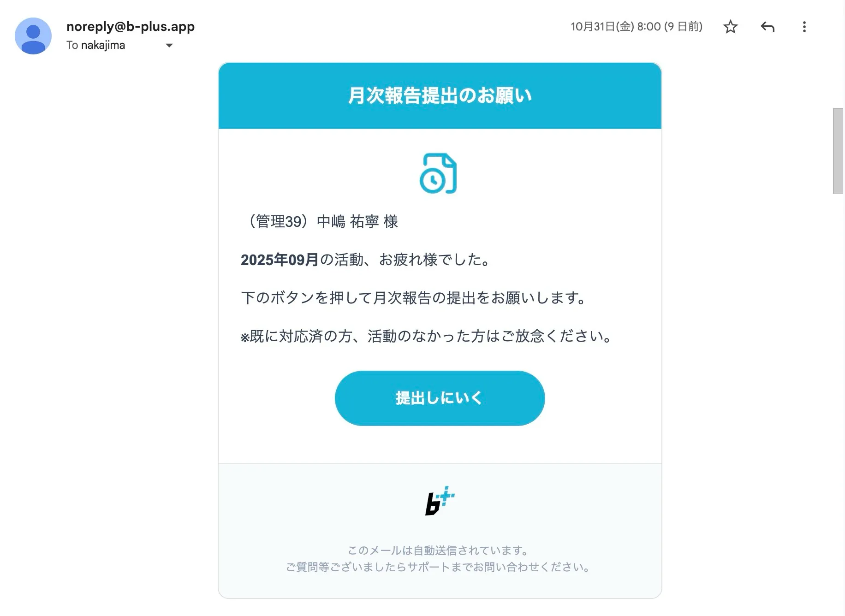Click the 月次報告提出のお願い header banner
The image size is (845, 616).
click(x=440, y=95)
